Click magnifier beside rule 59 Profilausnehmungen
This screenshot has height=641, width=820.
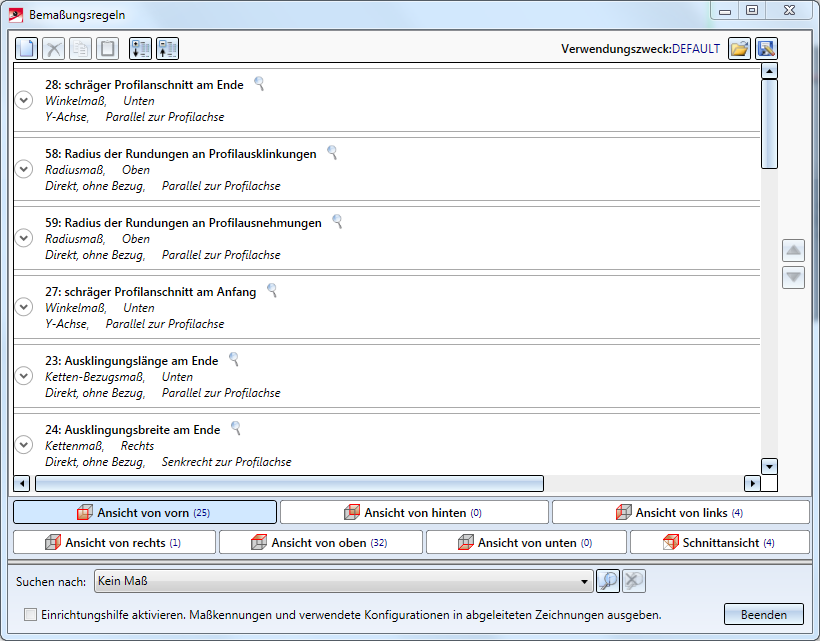(x=337, y=221)
